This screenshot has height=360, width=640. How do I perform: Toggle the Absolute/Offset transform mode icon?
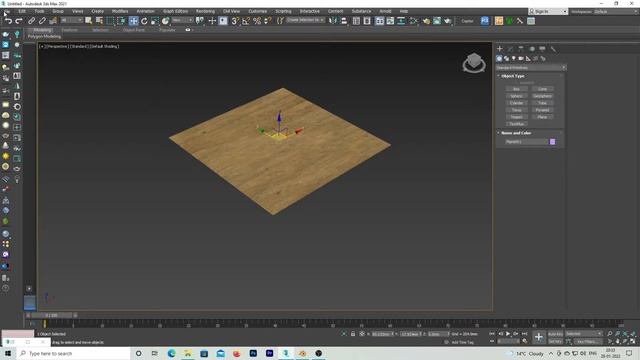coord(362,334)
